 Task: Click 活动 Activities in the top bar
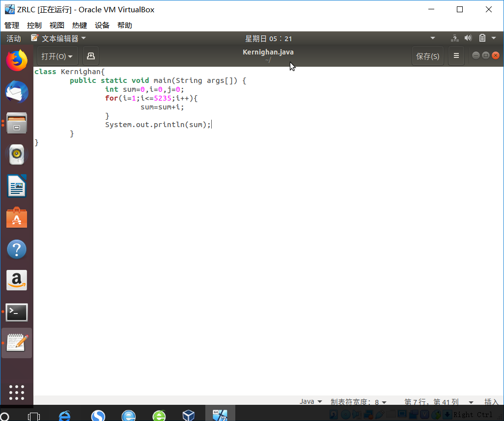[x=13, y=39]
